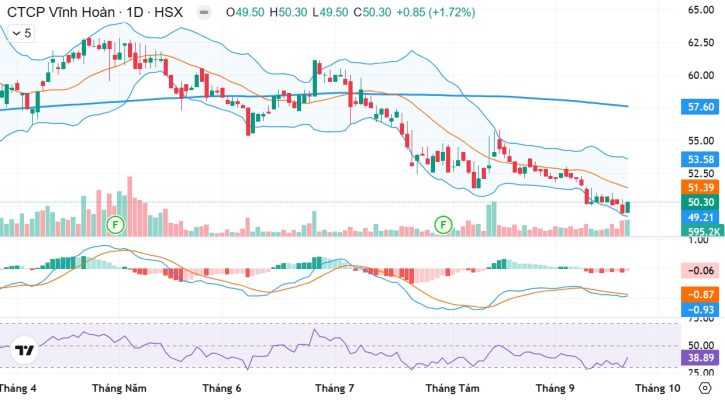Click the grey status dot beside HSX
Screen dimensions: 725x400
203,12
